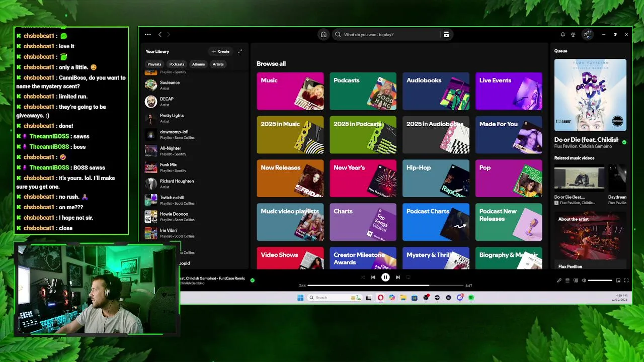The width and height of the screenshot is (644, 362).
Task: Open the New Releases card
Action: (x=290, y=178)
